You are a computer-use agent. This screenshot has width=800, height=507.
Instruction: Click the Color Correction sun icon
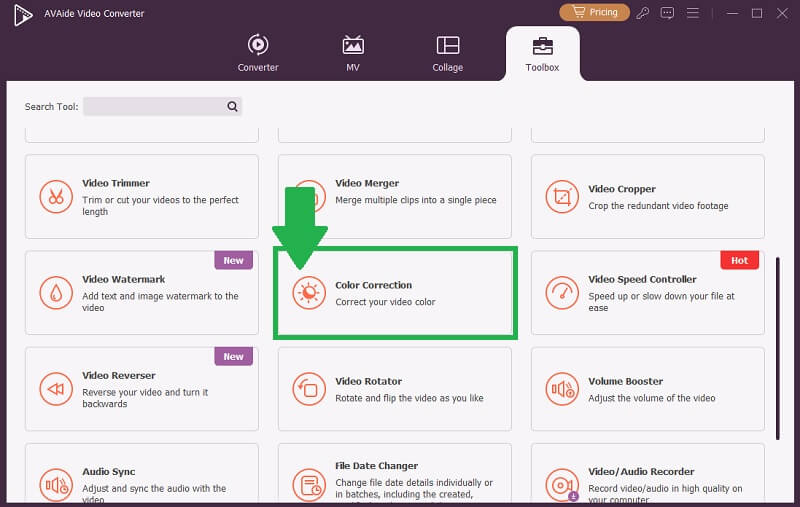309,292
